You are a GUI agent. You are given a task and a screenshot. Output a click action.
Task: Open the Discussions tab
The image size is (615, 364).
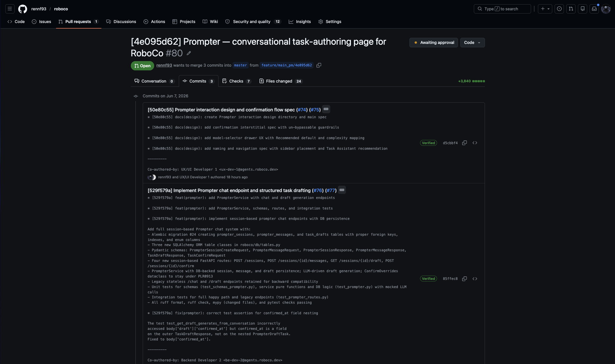click(x=121, y=22)
